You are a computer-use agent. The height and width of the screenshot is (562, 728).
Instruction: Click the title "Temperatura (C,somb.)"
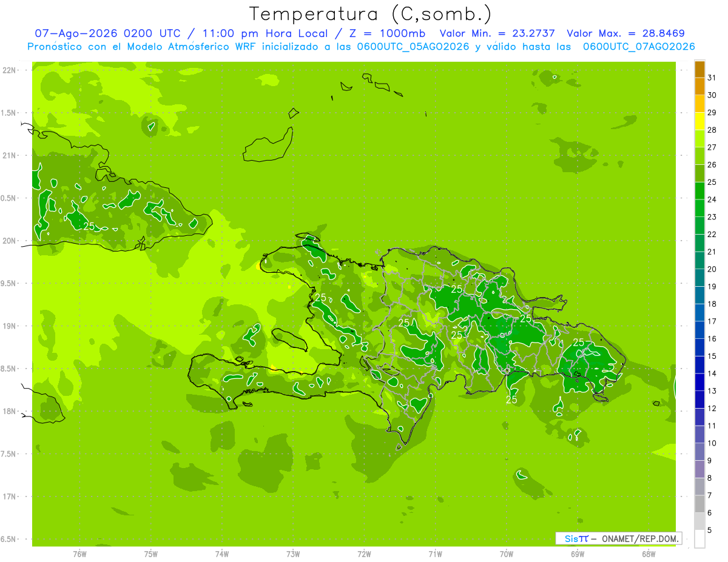[371, 15]
